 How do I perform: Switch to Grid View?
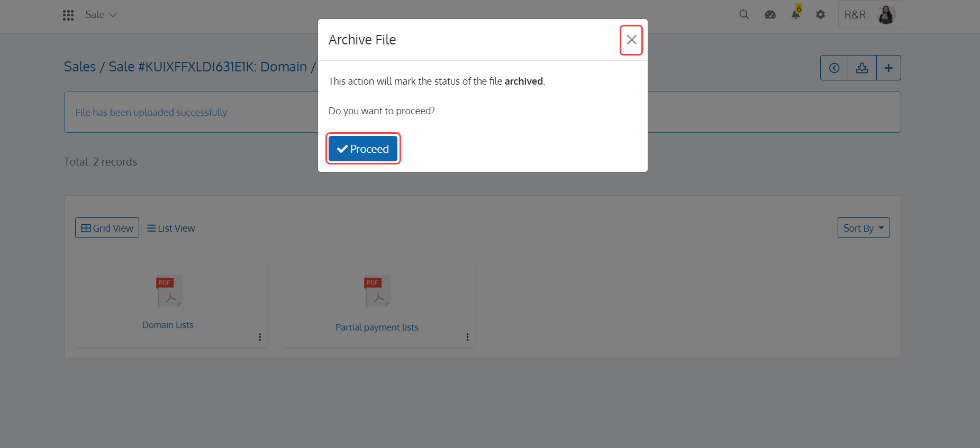click(x=107, y=228)
